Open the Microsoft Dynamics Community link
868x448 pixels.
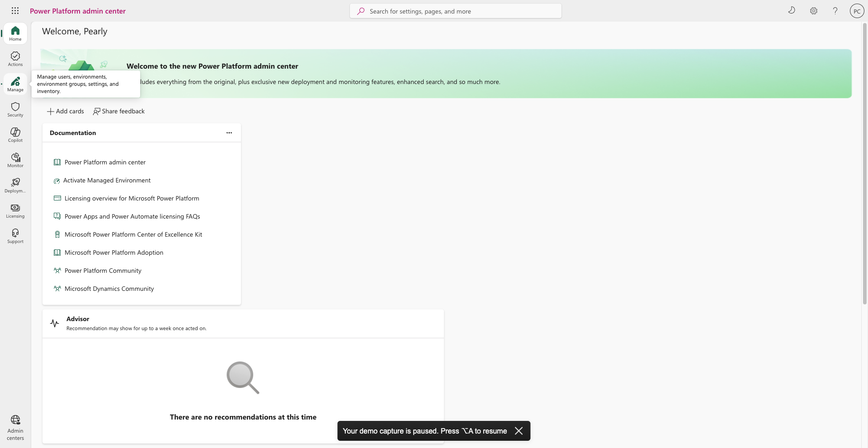coord(109,289)
